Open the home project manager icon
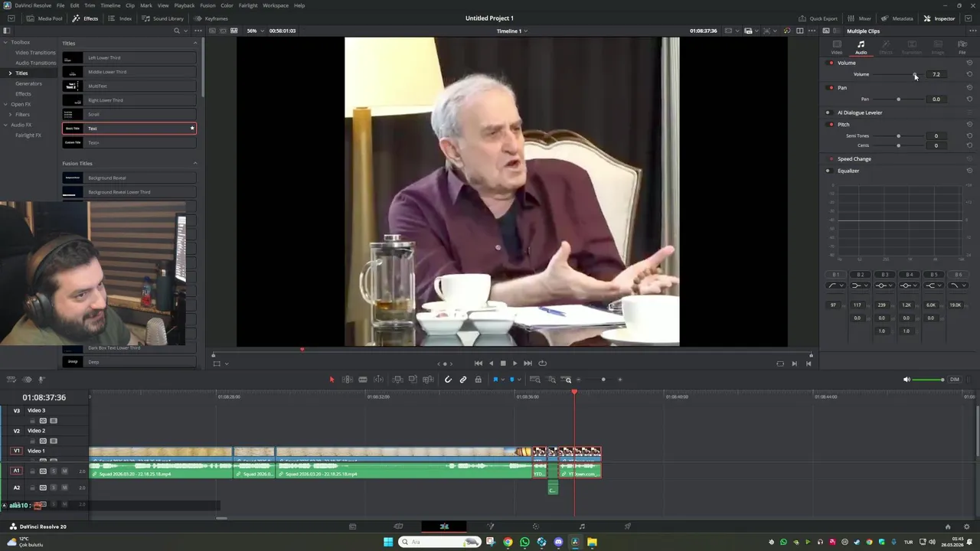The image size is (980, 551). tap(948, 527)
